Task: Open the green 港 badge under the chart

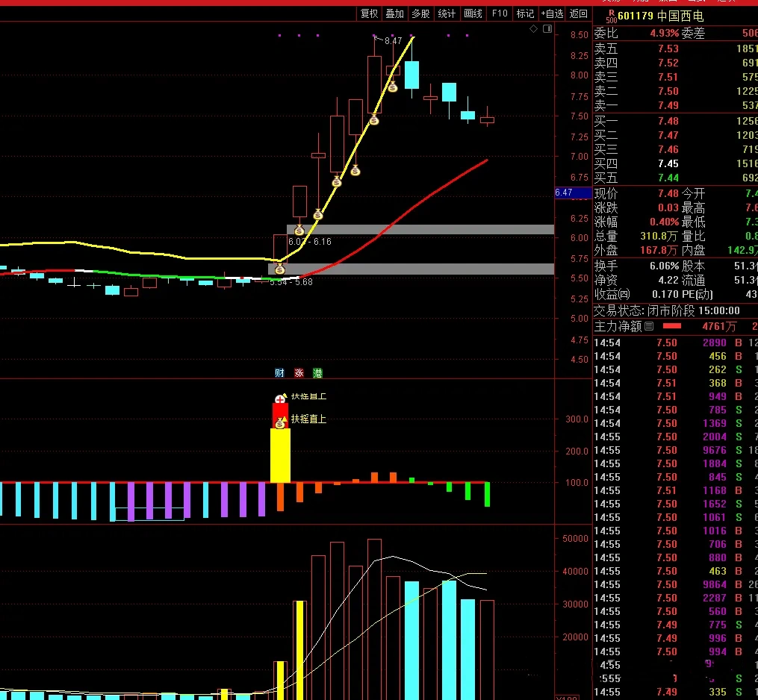Action: (x=317, y=373)
